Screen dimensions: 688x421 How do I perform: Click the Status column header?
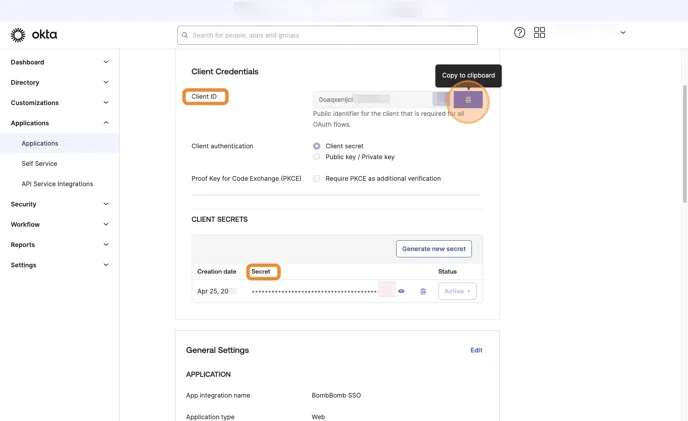tap(447, 271)
